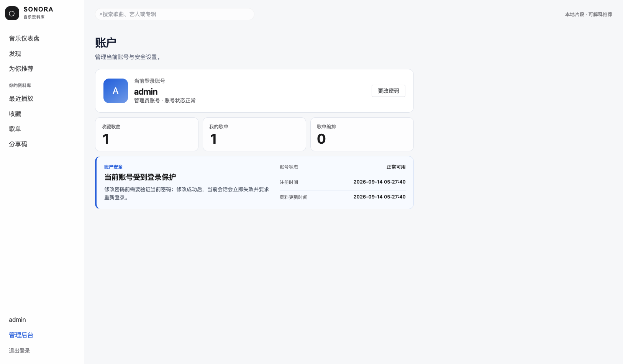This screenshot has height=364, width=623.
Task: Click the blue avatar letter A
Action: 116,91
